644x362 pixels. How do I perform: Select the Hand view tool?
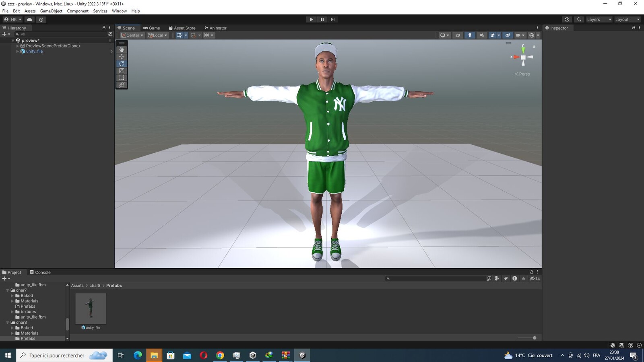[122, 49]
